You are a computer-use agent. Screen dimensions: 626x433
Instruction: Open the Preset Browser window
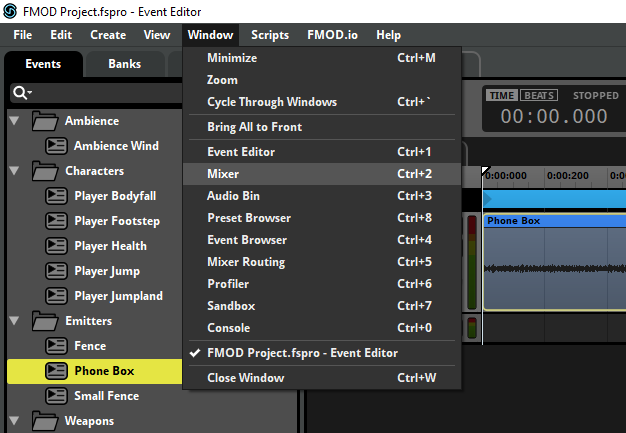tap(322, 218)
